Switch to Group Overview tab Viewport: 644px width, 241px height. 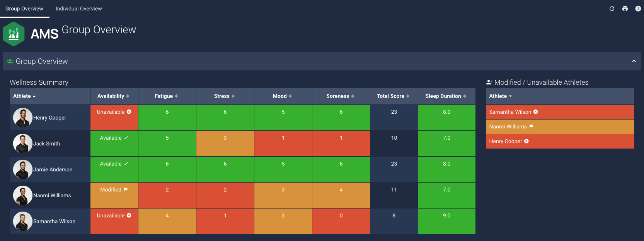point(24,9)
